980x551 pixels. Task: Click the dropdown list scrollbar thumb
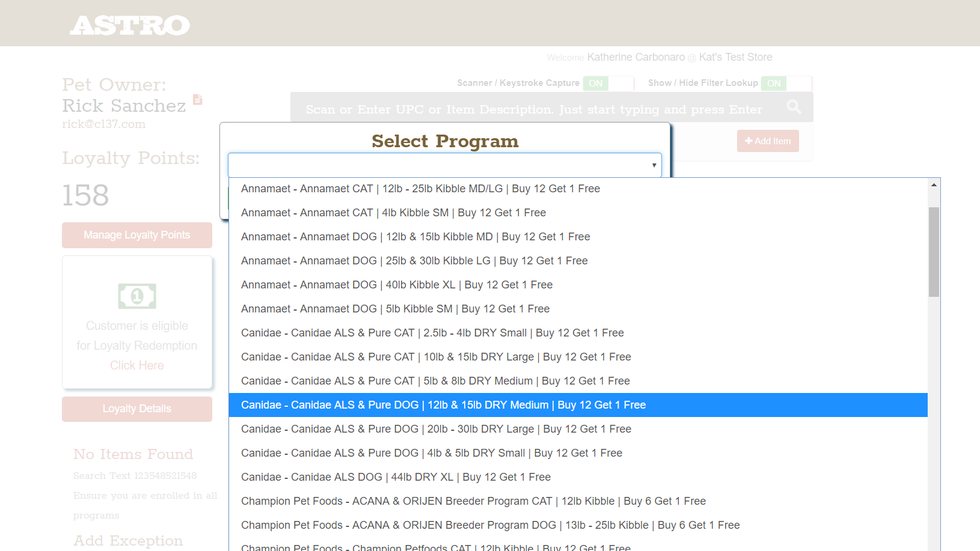click(x=934, y=252)
